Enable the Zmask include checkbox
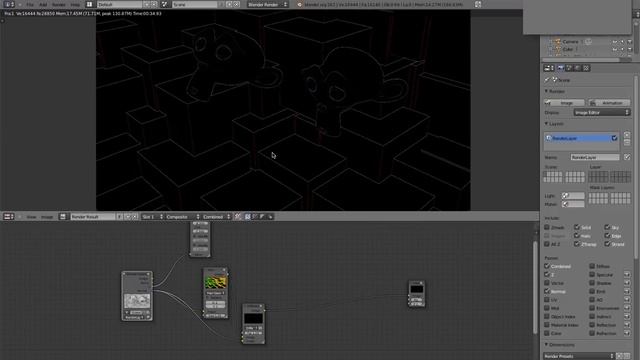The width and height of the screenshot is (640, 360). coord(547,227)
